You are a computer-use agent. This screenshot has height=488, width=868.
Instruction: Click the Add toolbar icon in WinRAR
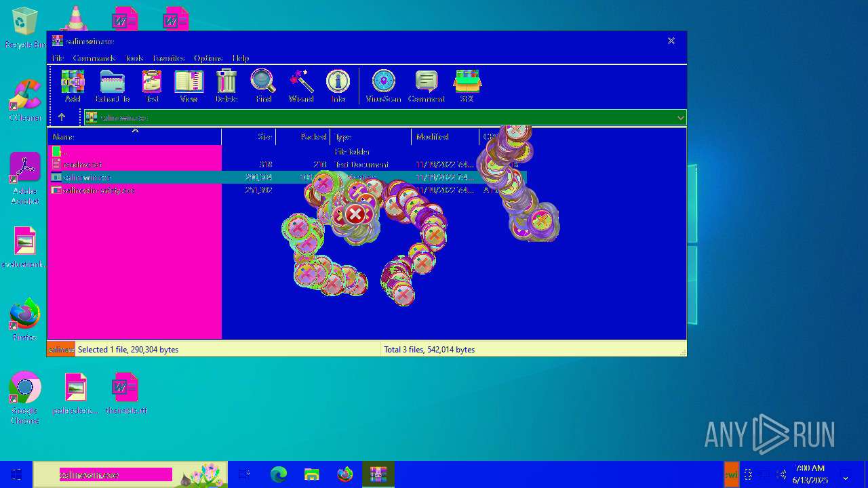pos(73,86)
